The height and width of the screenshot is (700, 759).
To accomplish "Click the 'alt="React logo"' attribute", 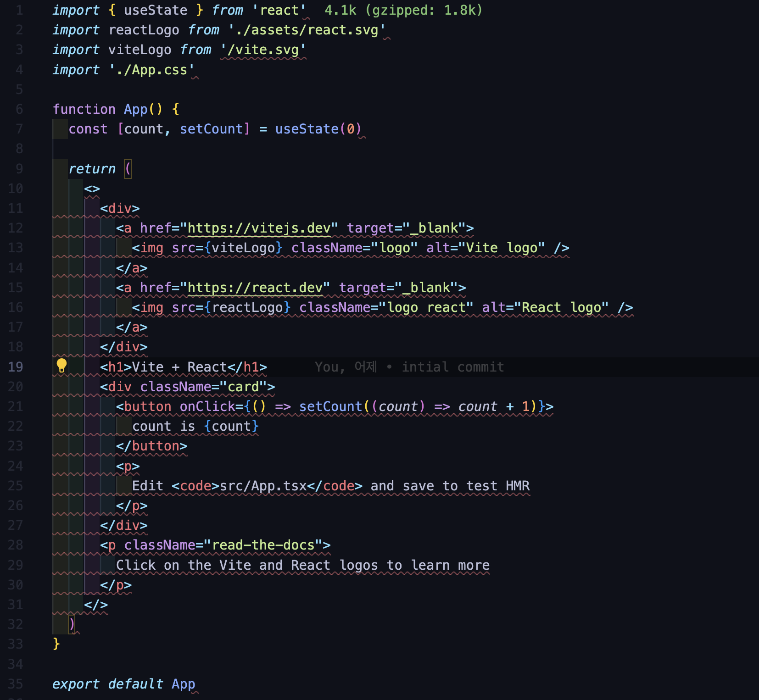I will click(545, 307).
